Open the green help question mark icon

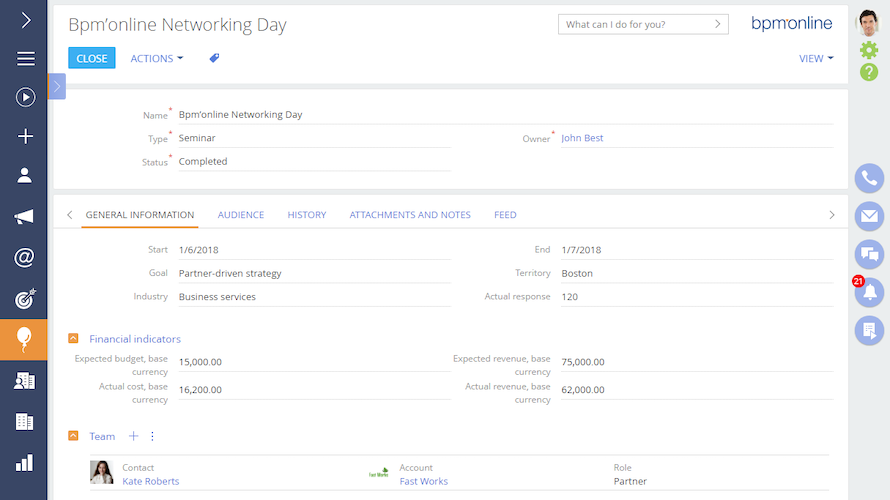869,72
